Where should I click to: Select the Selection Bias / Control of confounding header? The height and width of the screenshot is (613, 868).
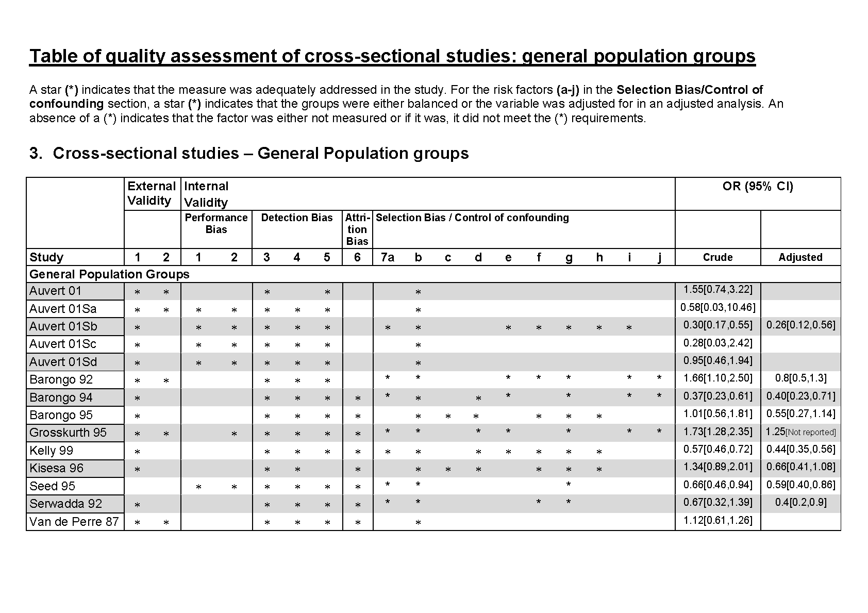pos(472,218)
